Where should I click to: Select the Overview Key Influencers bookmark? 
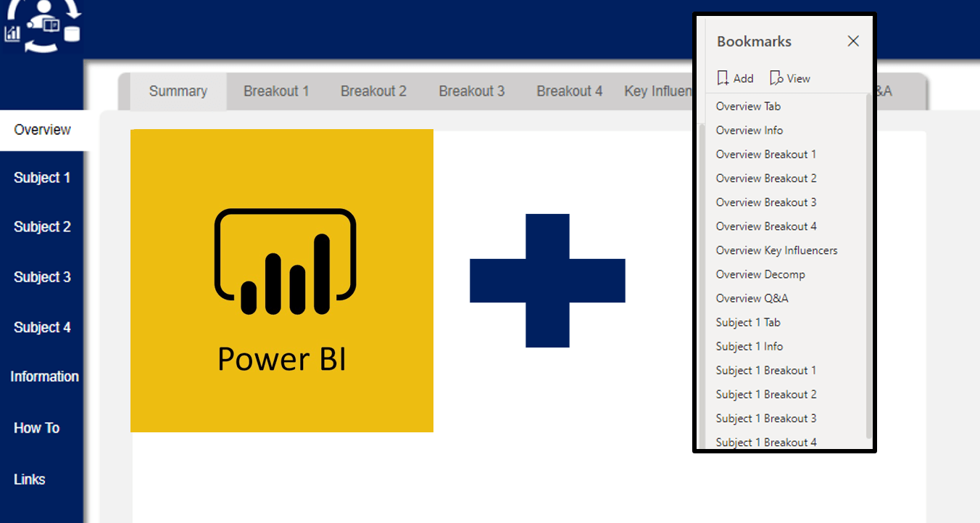click(x=776, y=250)
